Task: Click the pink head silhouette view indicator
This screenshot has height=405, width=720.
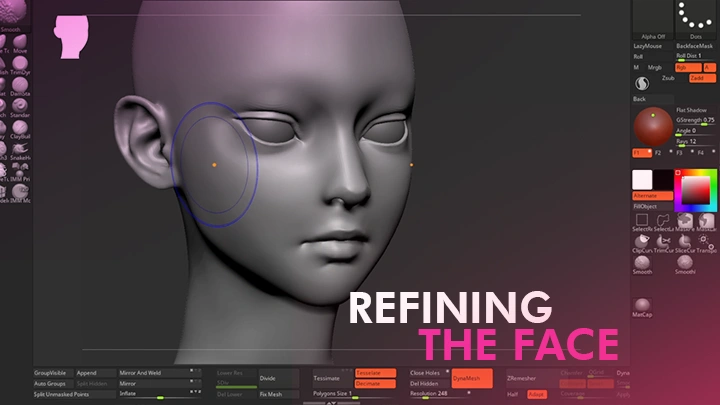Action: (x=71, y=37)
